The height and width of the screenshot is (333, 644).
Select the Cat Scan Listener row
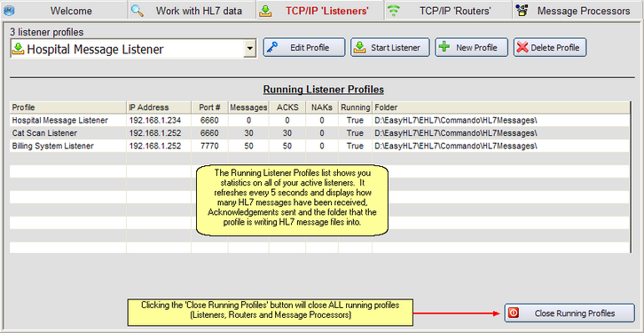[x=320, y=133]
